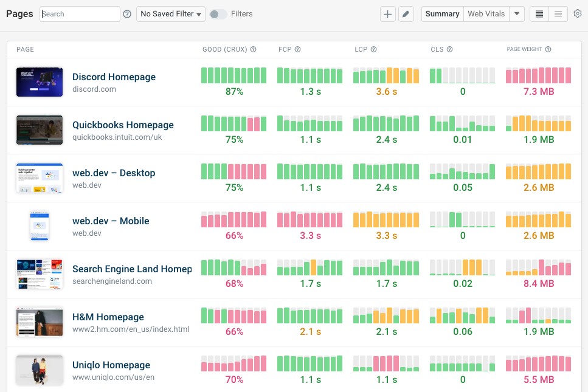Select the relaxed list view icon
Image resolution: width=588 pixels, height=392 pixels.
point(558,13)
